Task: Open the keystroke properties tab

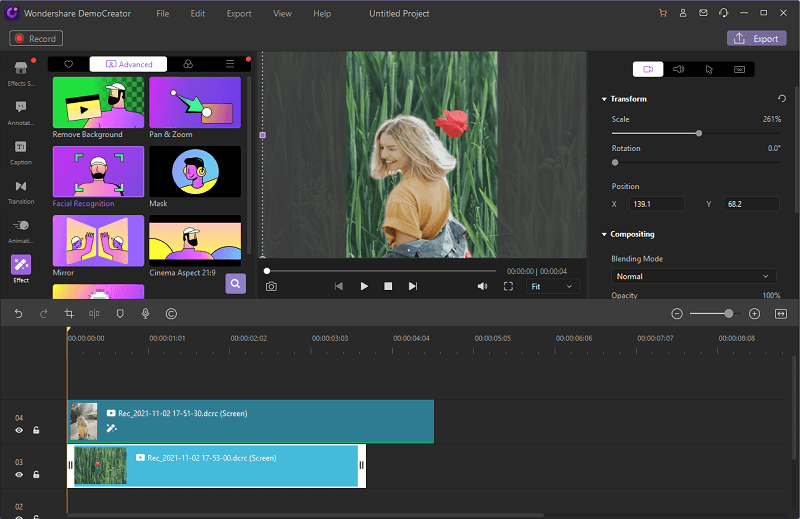Action: (739, 69)
